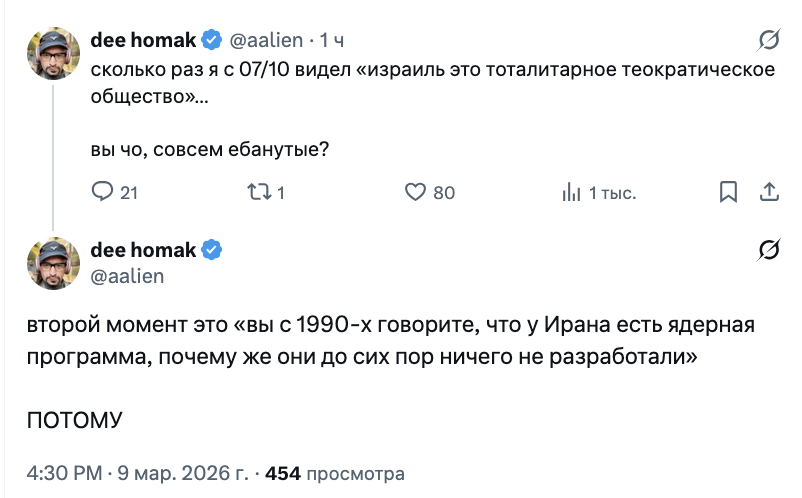802x498 pixels.
Task: Share the first tweet
Action: pyautogui.click(x=771, y=192)
